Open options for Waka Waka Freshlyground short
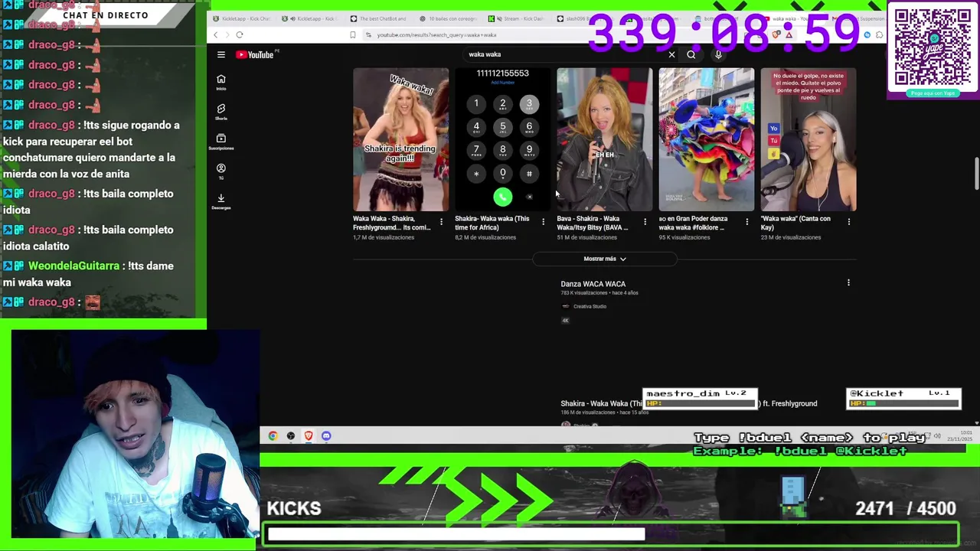Screen dimensions: 980x551 click(441, 222)
